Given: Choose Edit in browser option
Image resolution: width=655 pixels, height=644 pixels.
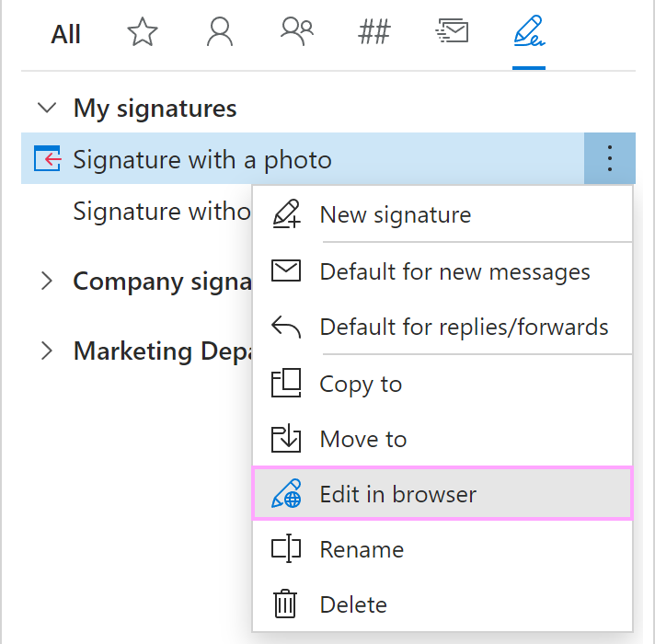Looking at the screenshot, I should point(442,494).
